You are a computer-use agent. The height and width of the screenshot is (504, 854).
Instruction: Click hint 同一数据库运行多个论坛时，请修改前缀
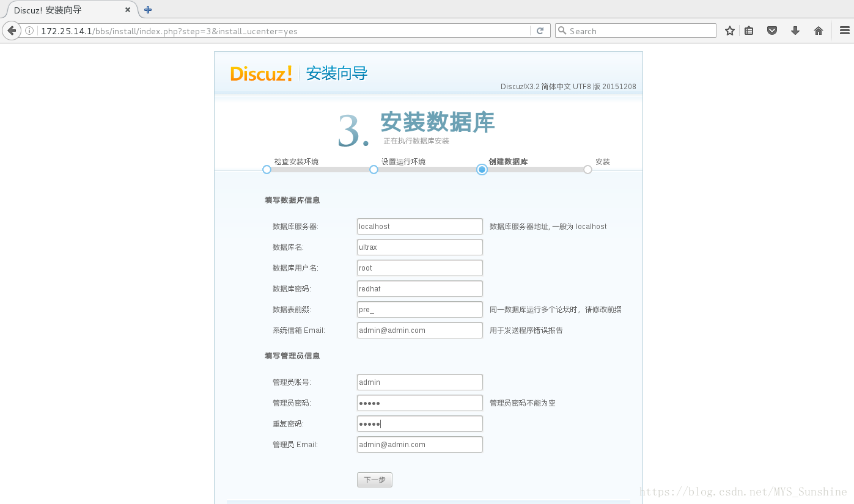tap(556, 309)
